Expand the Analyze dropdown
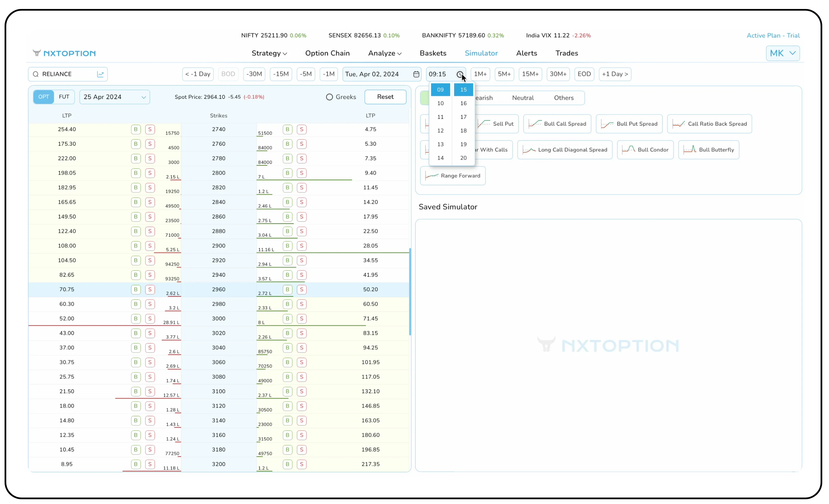 [385, 53]
